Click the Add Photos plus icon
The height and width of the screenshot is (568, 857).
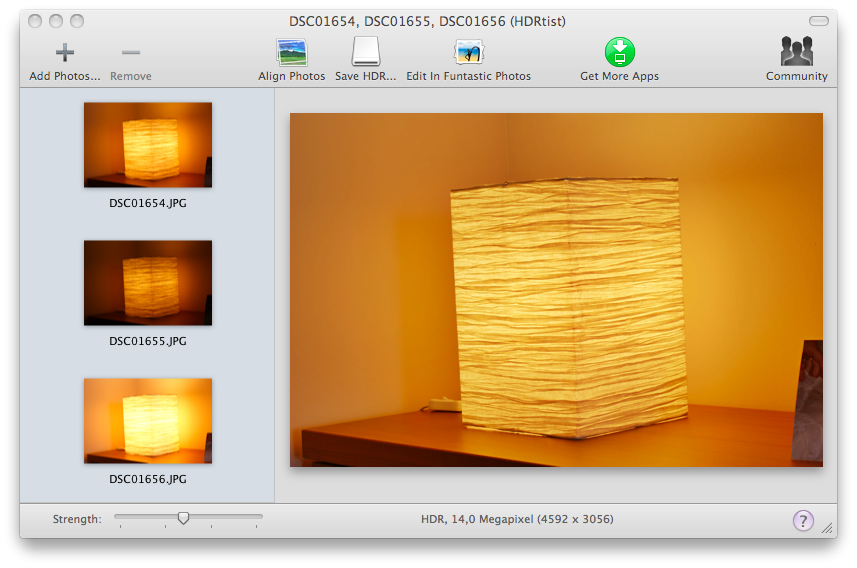click(65, 53)
